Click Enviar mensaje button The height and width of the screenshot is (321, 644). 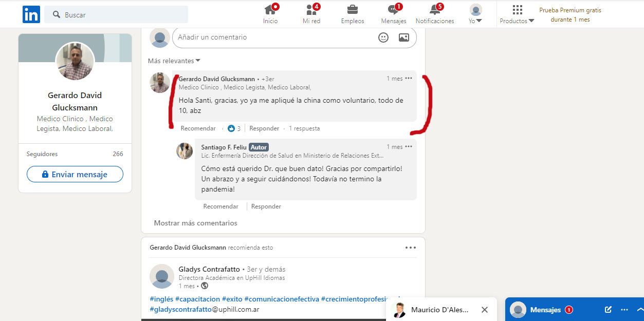[x=75, y=175]
